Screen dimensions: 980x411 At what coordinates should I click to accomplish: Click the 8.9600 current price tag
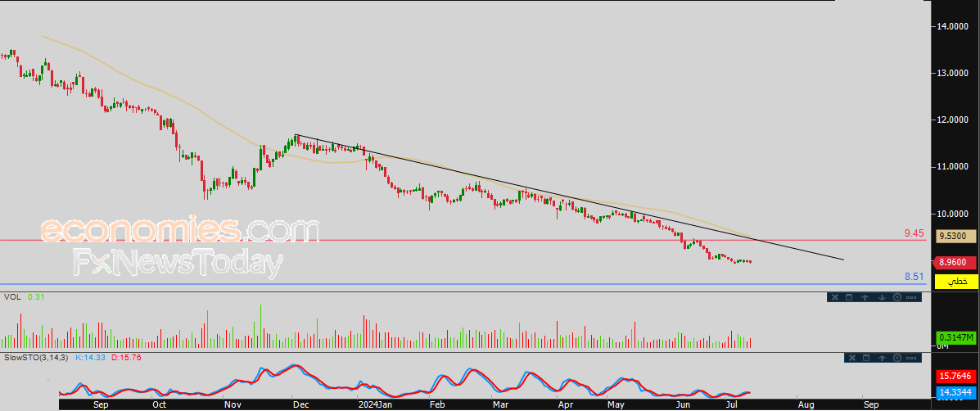tap(953, 263)
